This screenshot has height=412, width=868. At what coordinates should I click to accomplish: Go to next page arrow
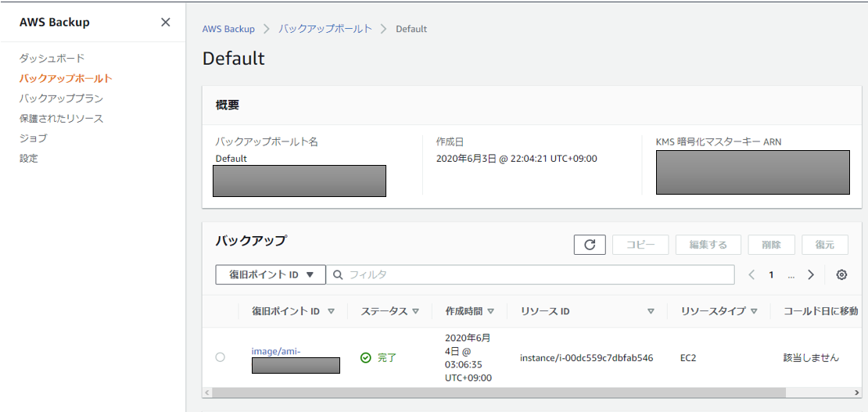click(811, 274)
